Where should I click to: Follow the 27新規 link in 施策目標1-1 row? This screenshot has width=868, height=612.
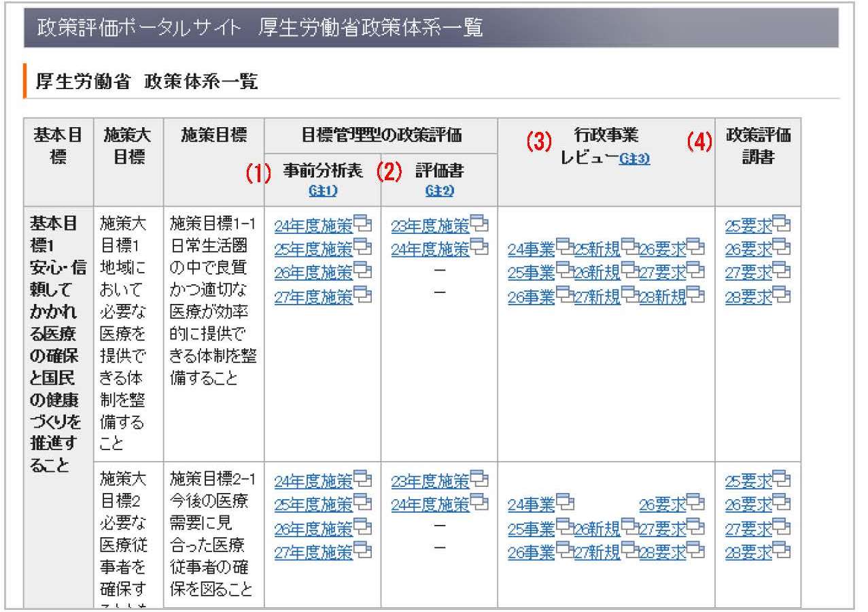[597, 296]
